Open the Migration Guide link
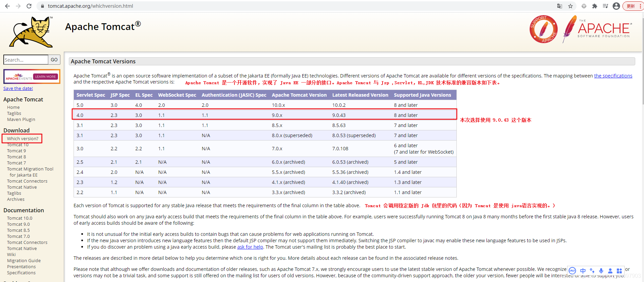Viewport: 644px width, 282px height. 24,261
